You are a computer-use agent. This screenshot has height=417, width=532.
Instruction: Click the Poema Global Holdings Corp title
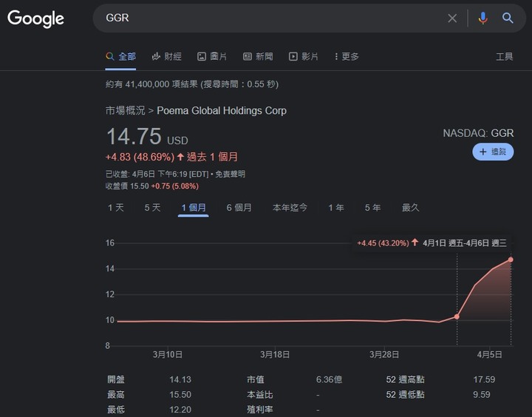pyautogui.click(x=222, y=111)
